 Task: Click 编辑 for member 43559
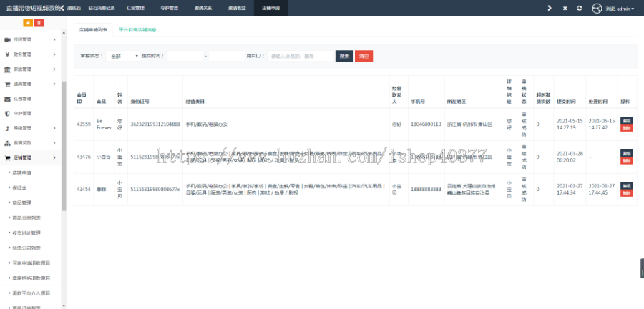pyautogui.click(x=626, y=121)
